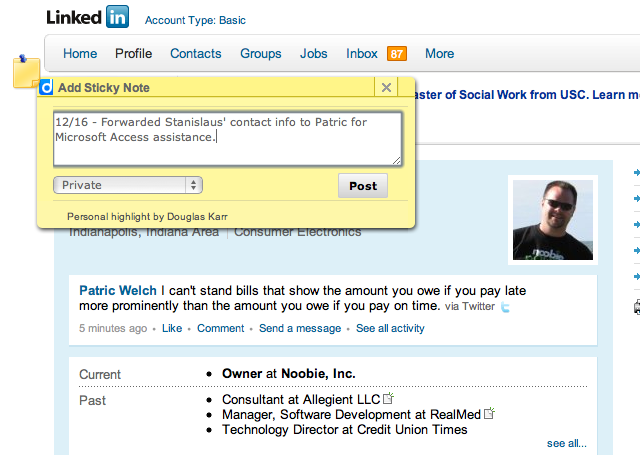
Task: Open the Profile menu item
Action: [133, 54]
